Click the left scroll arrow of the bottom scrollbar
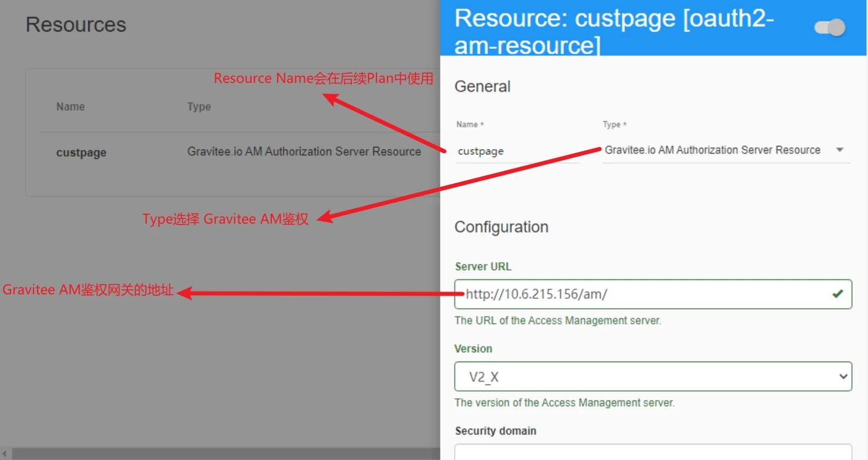Viewport: 868px width, 460px height. (5, 454)
